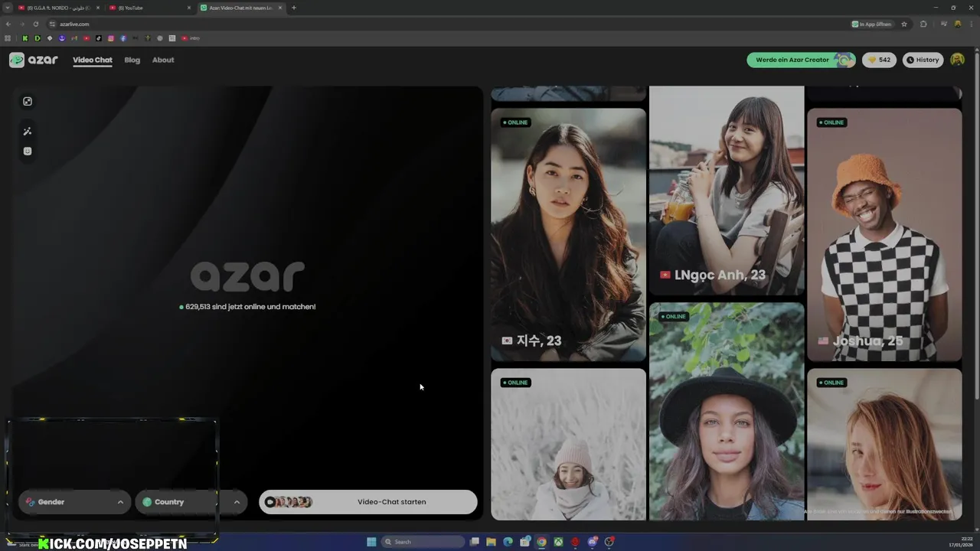
Task: Click Werde ein Azar Creator button
Action: (x=801, y=60)
